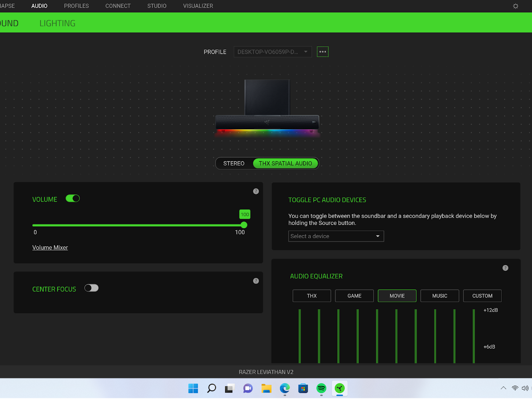Open File Explorer from the taskbar
This screenshot has height=399, width=532.
point(266,388)
